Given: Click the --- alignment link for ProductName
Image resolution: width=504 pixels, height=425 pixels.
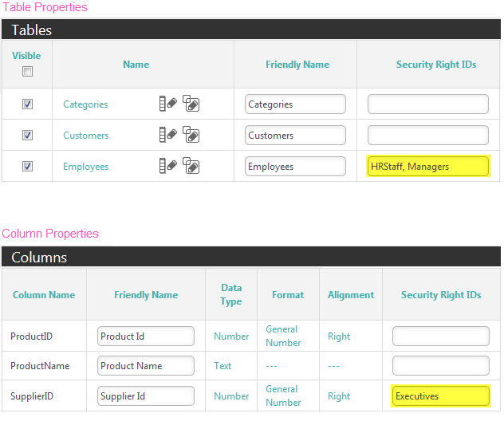Looking at the screenshot, I should coord(333,366).
